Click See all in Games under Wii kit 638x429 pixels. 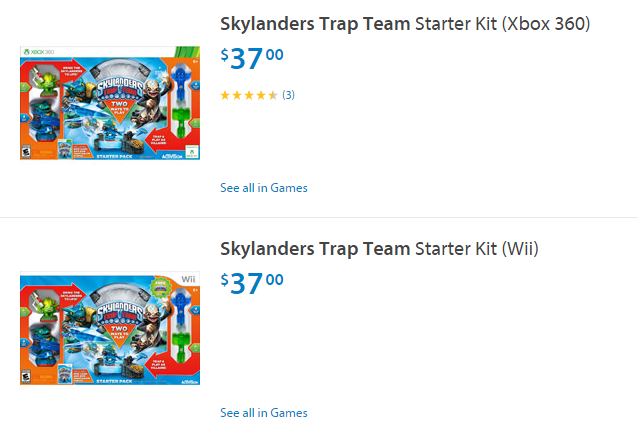(264, 413)
